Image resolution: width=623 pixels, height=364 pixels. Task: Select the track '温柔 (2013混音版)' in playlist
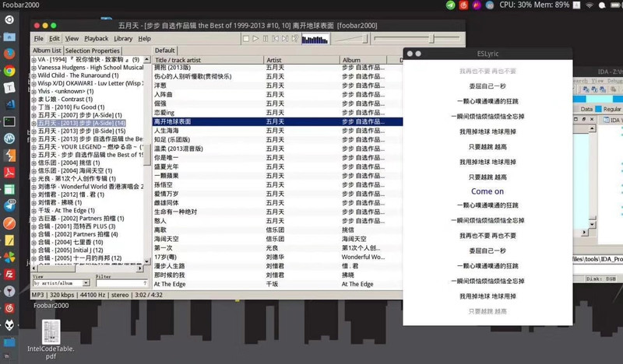pos(178,149)
